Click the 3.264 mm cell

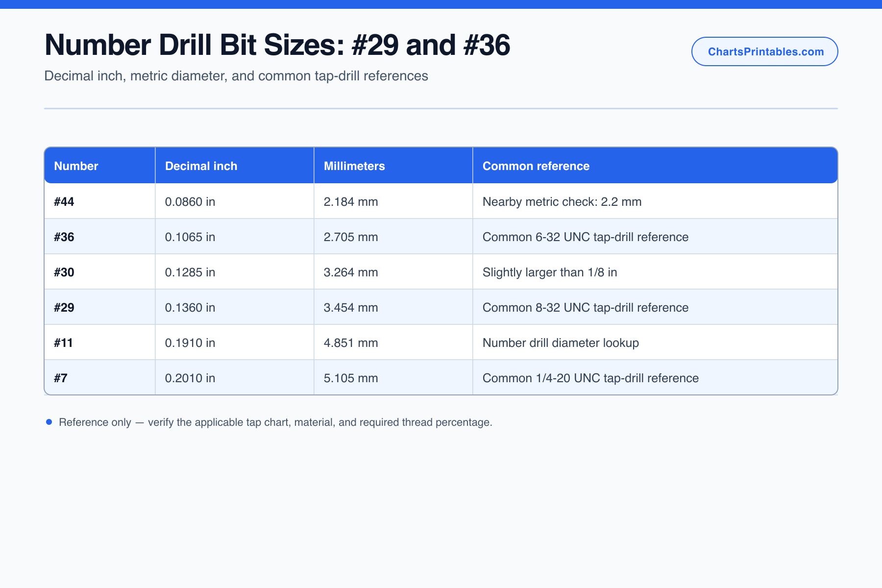(393, 272)
